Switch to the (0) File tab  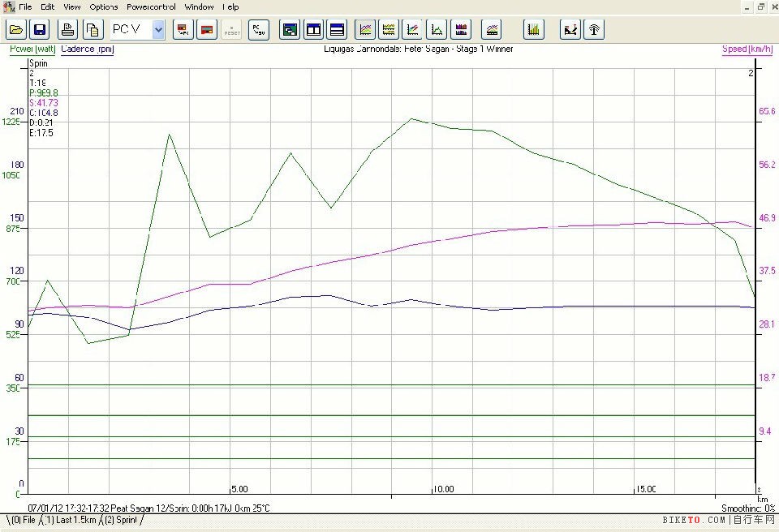pos(22,520)
